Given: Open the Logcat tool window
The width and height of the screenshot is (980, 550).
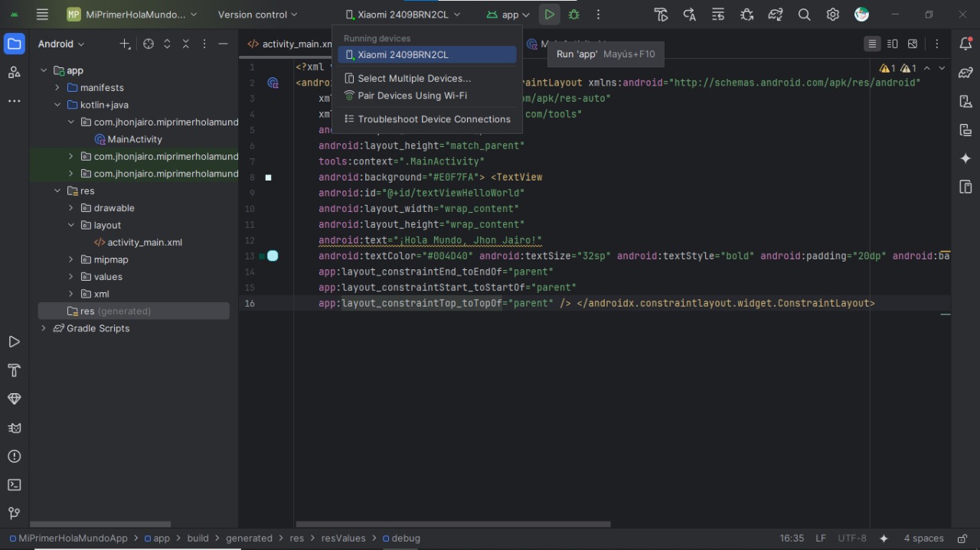Looking at the screenshot, I should pos(14,428).
